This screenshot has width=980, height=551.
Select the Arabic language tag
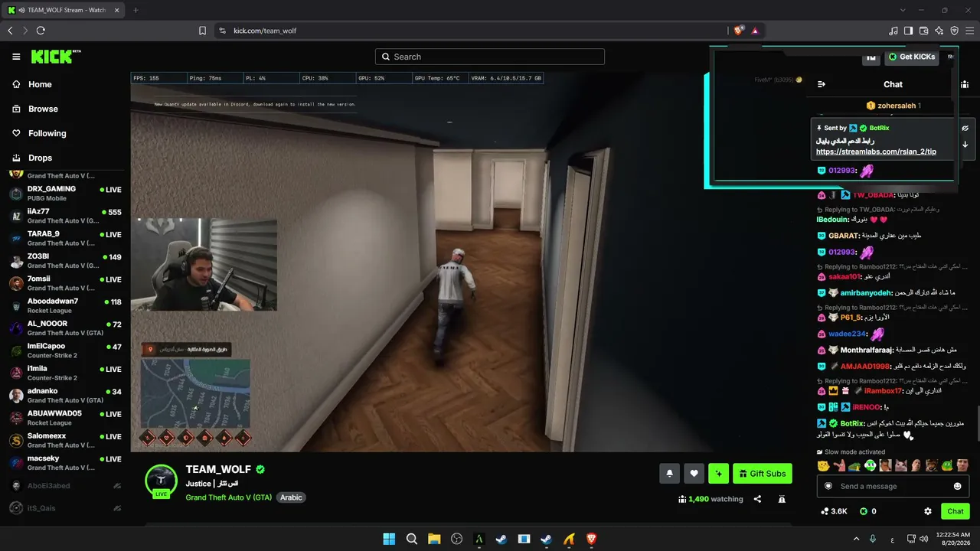(291, 497)
